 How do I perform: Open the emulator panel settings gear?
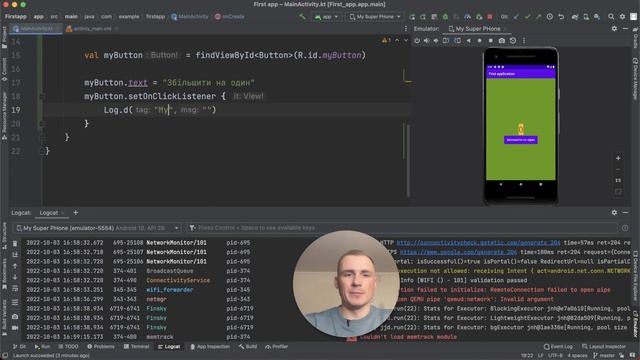[x=614, y=29]
